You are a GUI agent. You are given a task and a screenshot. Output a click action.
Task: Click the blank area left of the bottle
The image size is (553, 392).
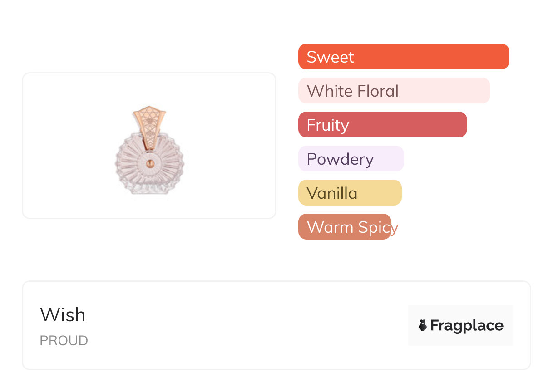tap(68, 145)
